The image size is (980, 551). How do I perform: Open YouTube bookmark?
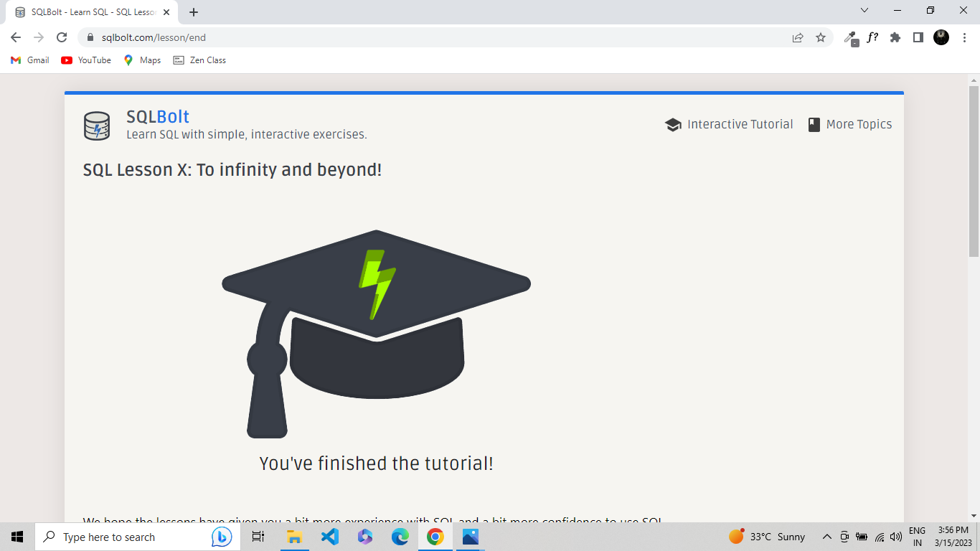pyautogui.click(x=86, y=60)
